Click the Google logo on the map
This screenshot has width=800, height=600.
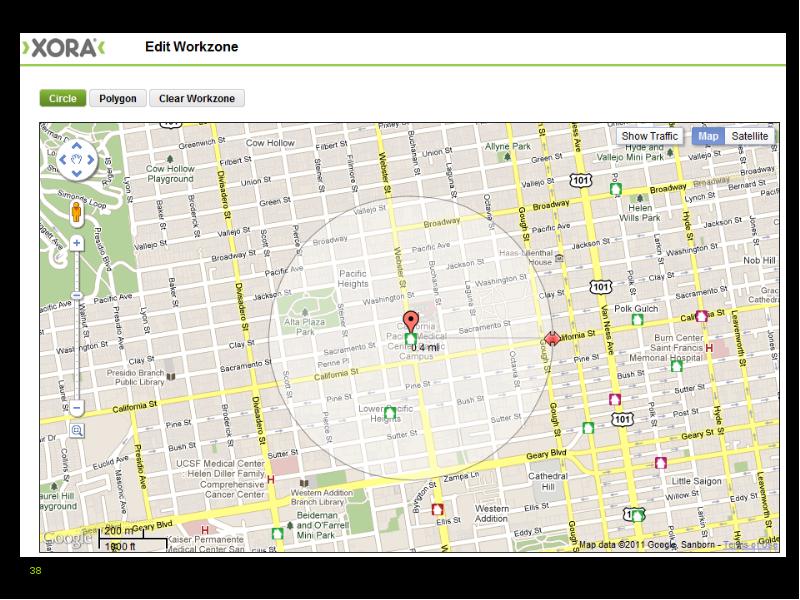point(67,539)
